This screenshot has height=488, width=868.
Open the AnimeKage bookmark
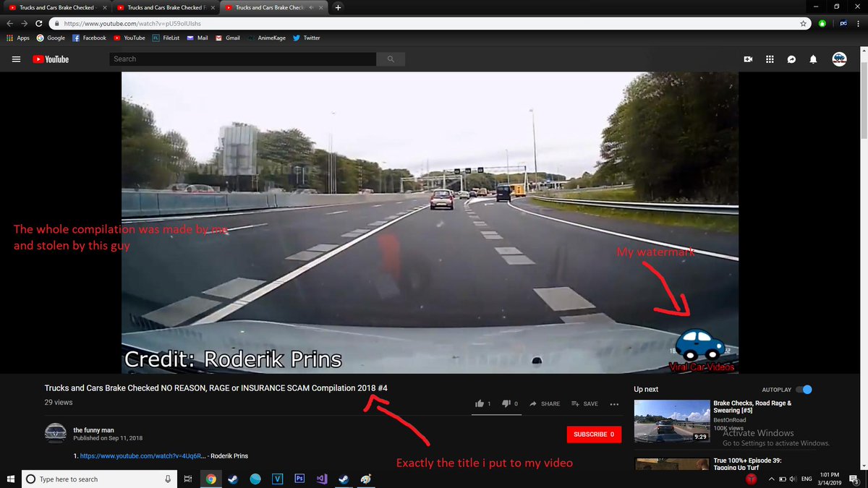267,38
